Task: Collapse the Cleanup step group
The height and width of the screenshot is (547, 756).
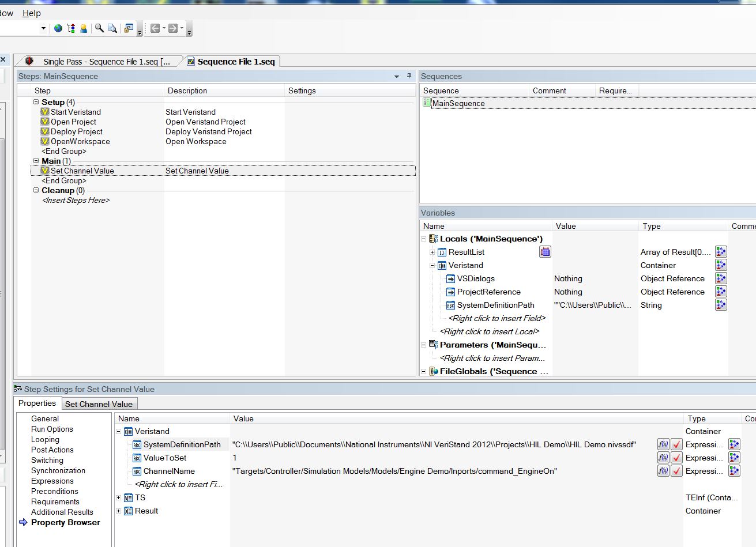Action: (36, 190)
